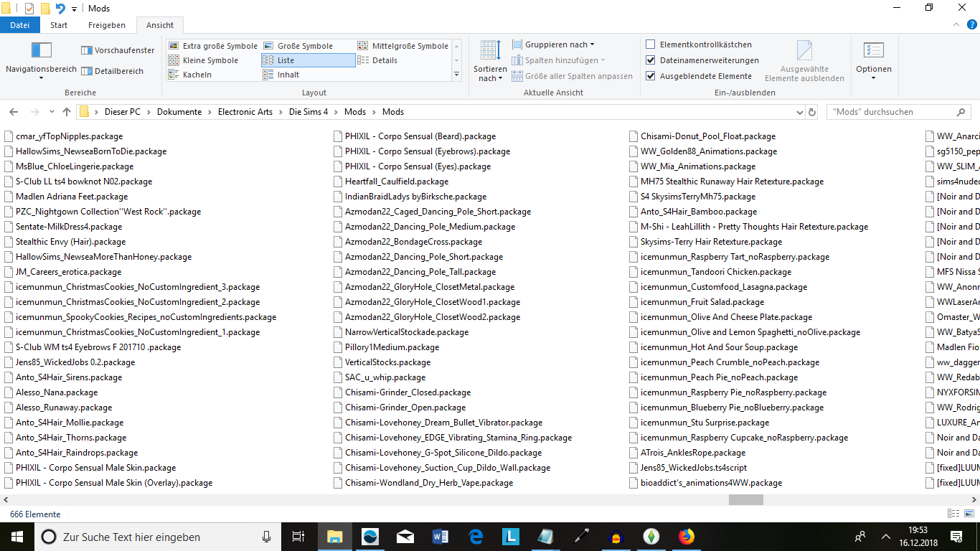Viewport: 980px width, 551px height.
Task: Switch to Inhalt layout
Action: (281, 75)
